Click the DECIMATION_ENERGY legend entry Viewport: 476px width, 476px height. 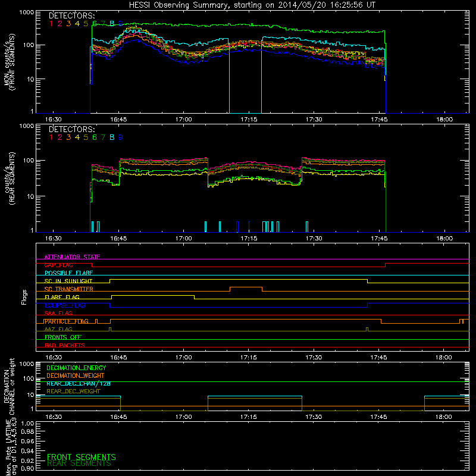click(76, 368)
